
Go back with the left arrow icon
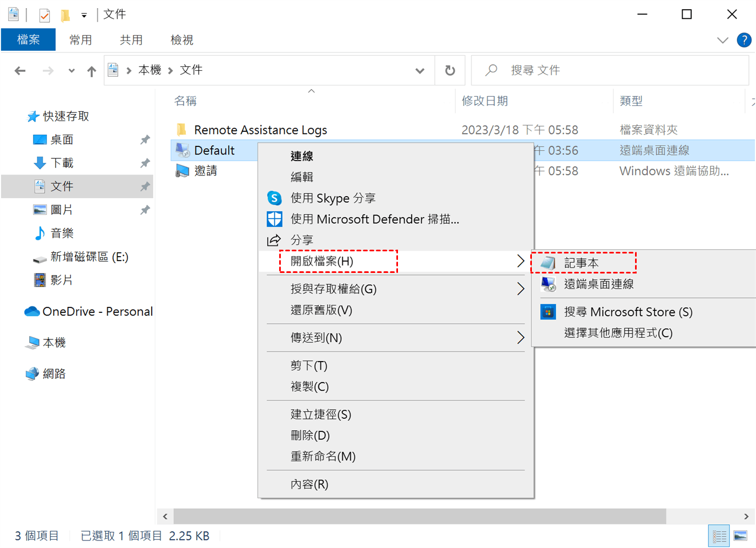click(x=20, y=70)
